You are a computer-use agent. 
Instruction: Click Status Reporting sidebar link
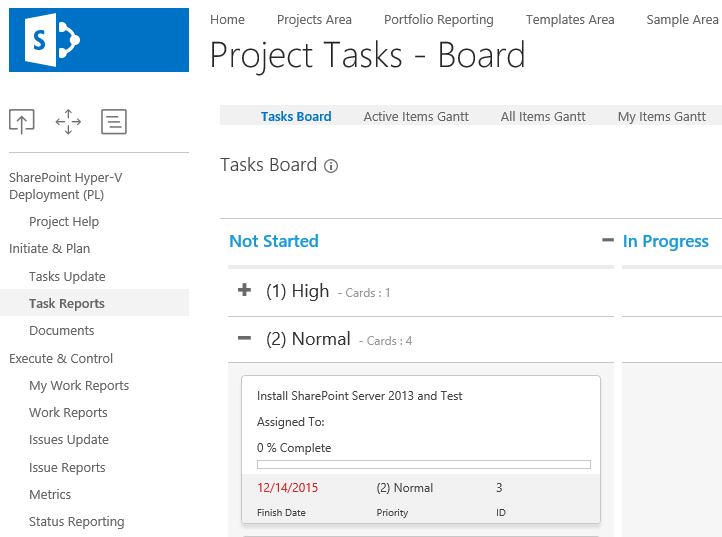click(x=77, y=521)
